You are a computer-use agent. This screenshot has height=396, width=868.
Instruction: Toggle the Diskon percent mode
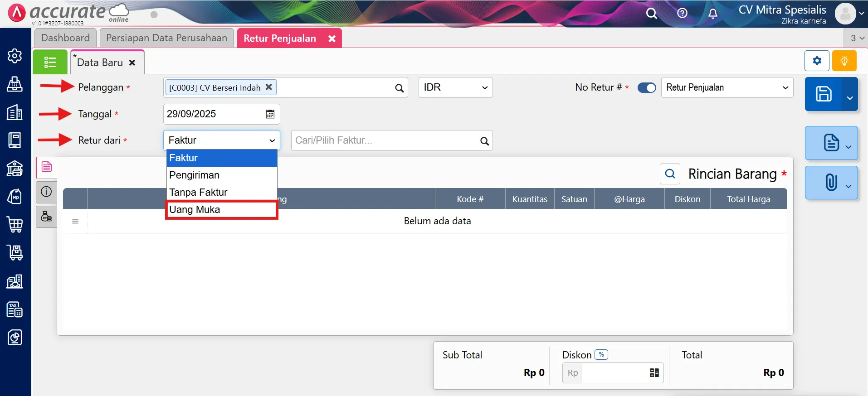point(601,355)
